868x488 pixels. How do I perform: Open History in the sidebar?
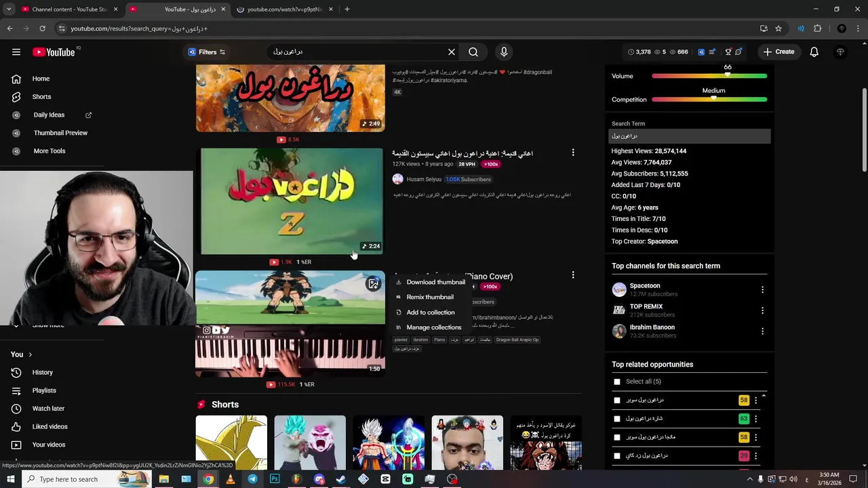pyautogui.click(x=42, y=373)
